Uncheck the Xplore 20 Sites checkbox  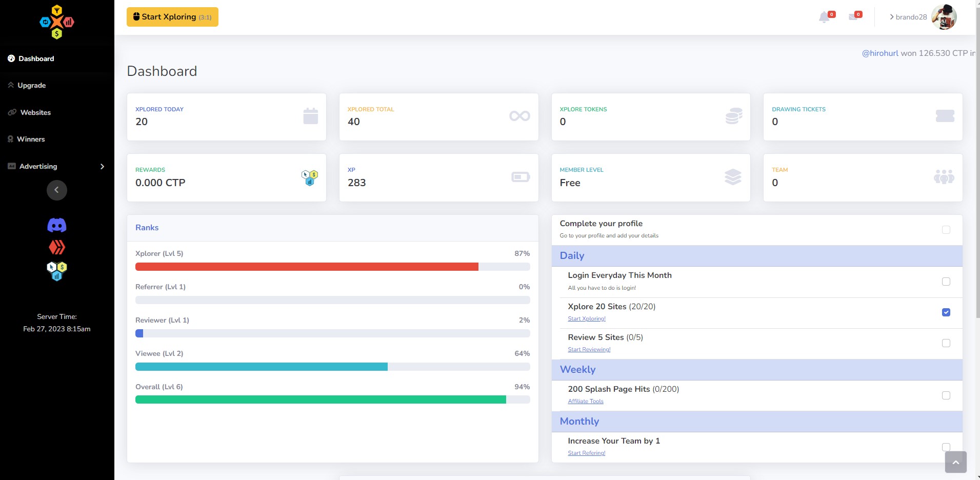pos(946,312)
